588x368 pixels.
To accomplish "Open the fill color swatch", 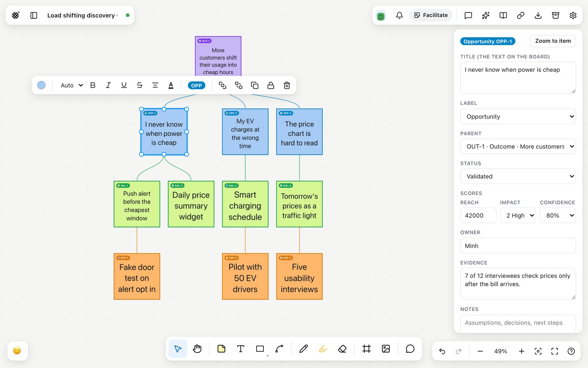I will click(42, 85).
